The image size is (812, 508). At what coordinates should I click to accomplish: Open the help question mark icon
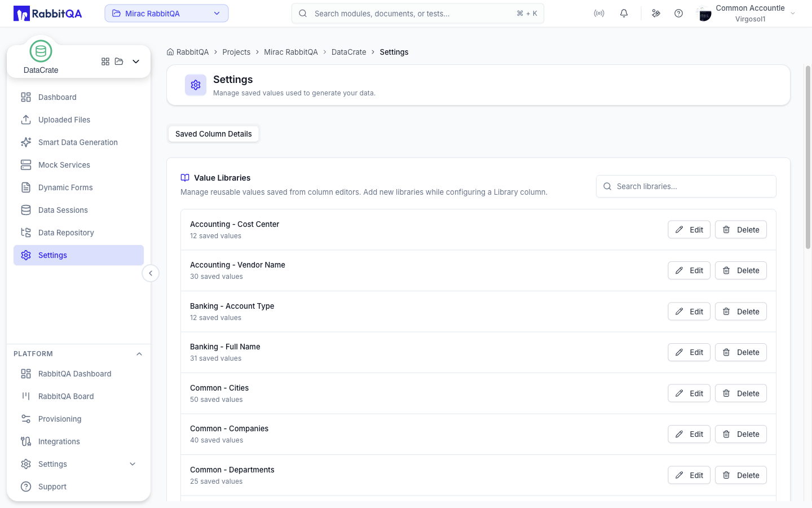click(x=678, y=14)
